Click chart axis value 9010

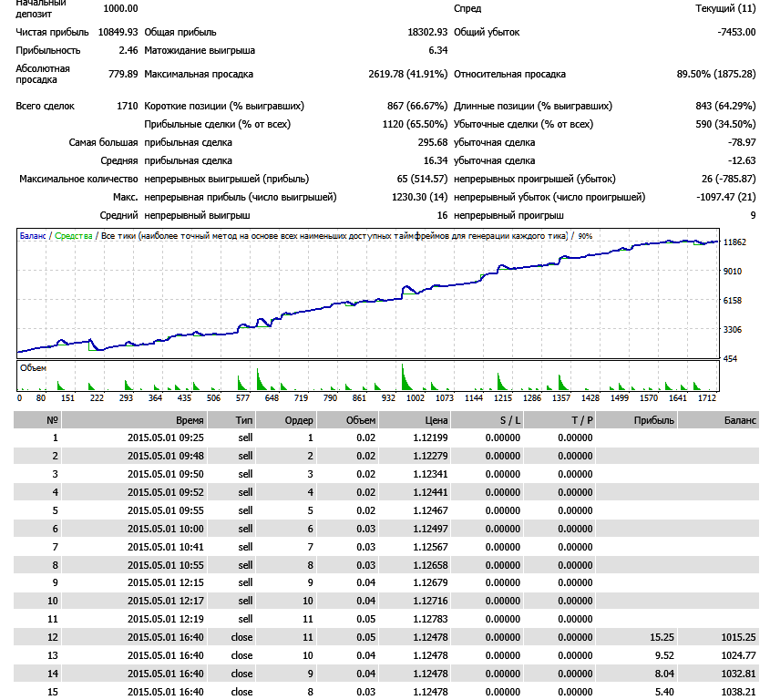click(733, 271)
